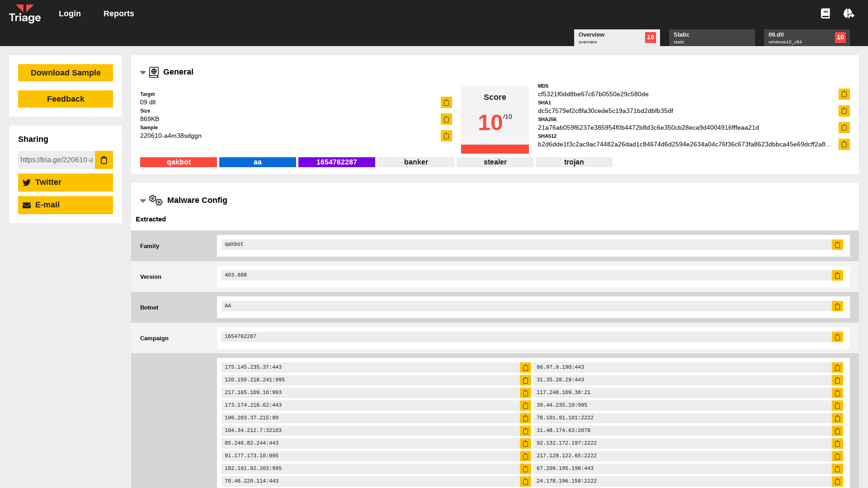This screenshot has height=488, width=868.
Task: Select the sharing URL input field
Action: coord(56,160)
